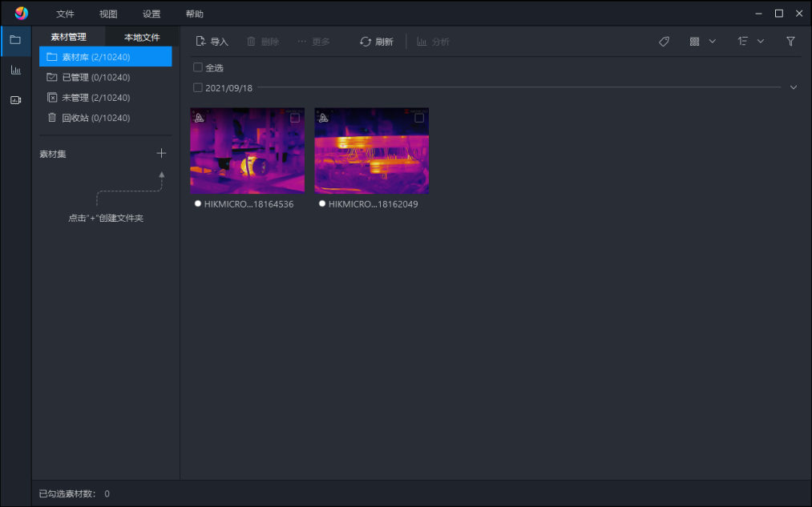
Task: Click the HIKMICRO...18162049 file name
Action: click(x=374, y=203)
